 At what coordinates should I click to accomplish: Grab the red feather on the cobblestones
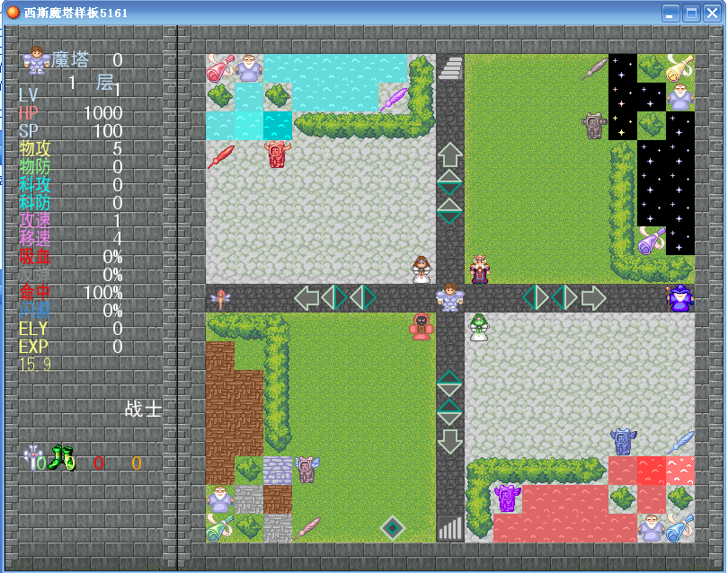220,156
